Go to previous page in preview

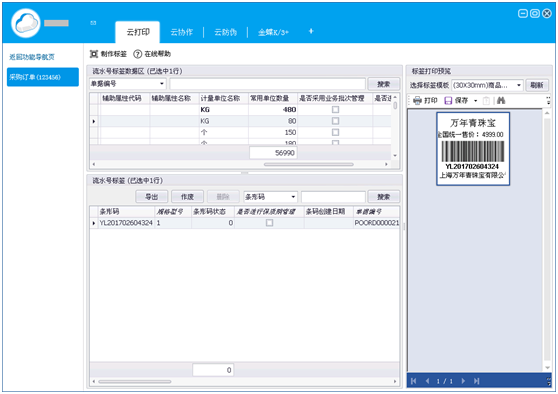427,381
